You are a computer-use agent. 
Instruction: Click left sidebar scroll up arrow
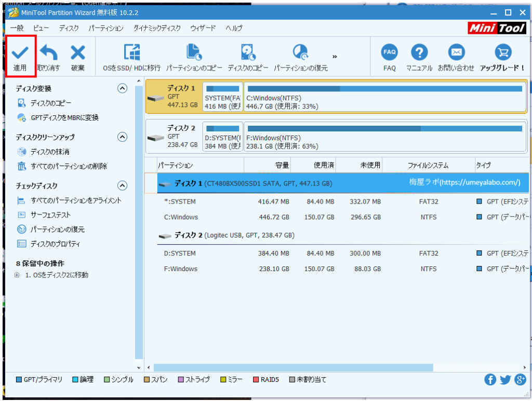(x=139, y=81)
